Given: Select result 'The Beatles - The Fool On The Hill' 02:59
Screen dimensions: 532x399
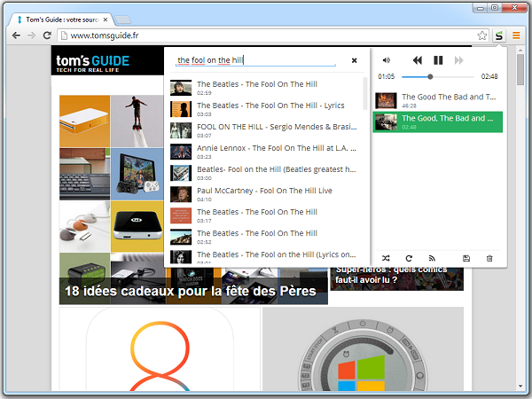Looking at the screenshot, I should pyautogui.click(x=266, y=88).
